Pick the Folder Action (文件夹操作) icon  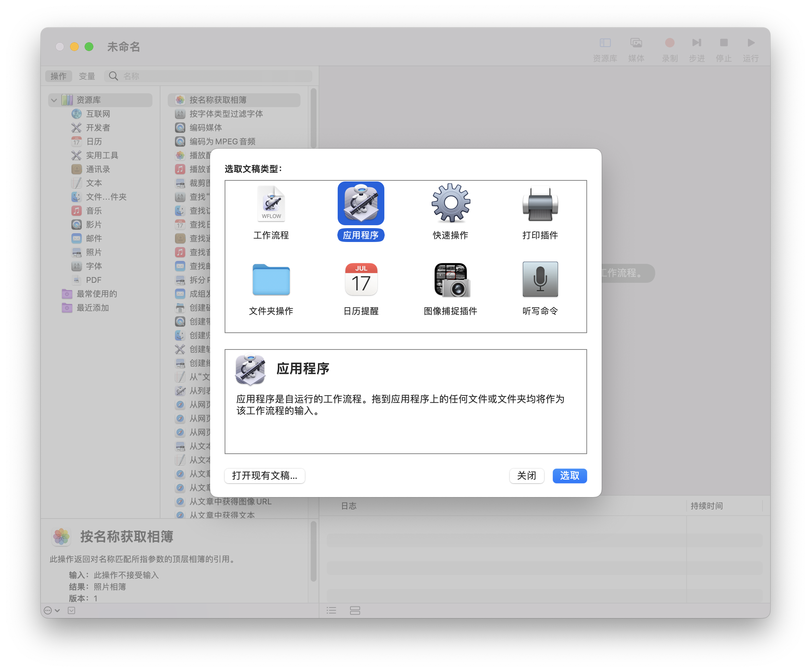coord(271,280)
